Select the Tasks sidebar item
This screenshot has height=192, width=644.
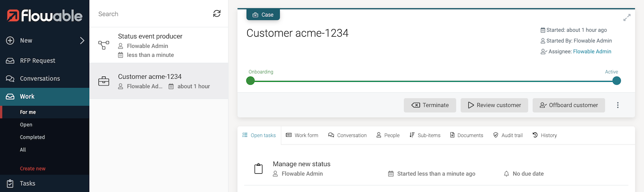(27, 183)
